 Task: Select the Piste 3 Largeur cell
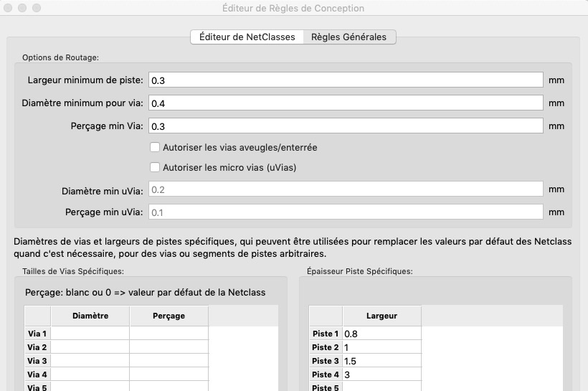pos(381,361)
